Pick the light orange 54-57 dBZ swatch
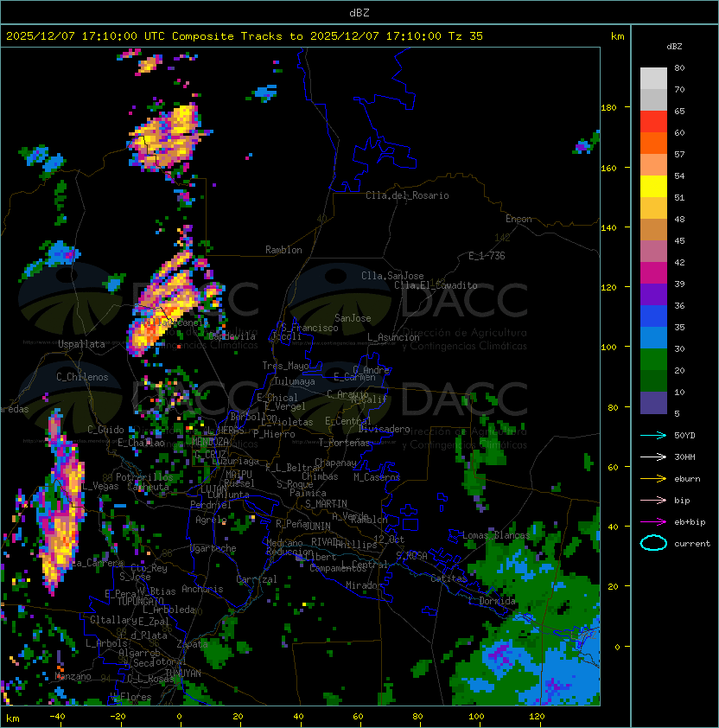Viewport: 719px width, 728px height. pyautogui.click(x=653, y=165)
